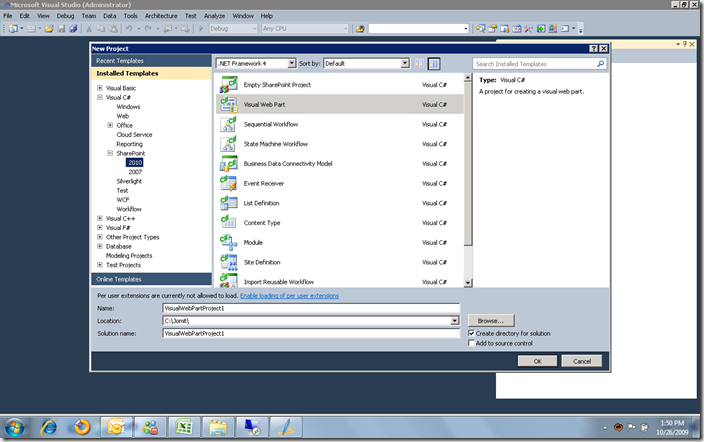Click the Open File toolbar icon
This screenshot has width=704, height=442.
[x=49, y=28]
